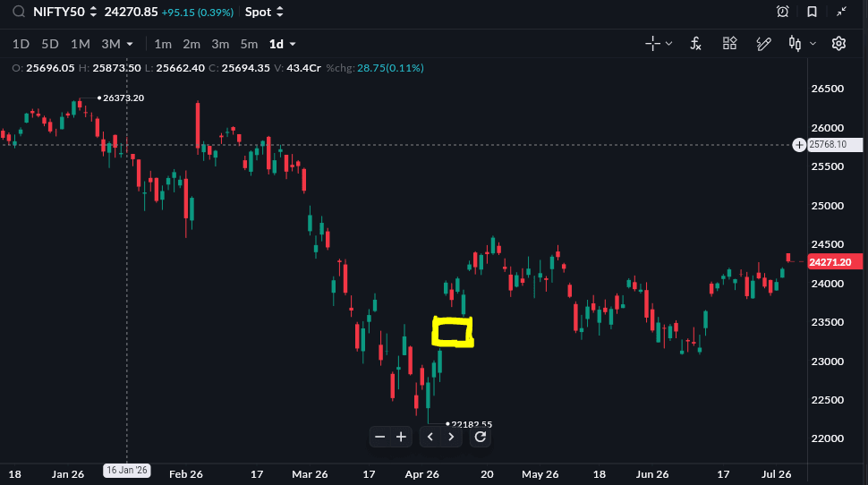Open the drawing tools pencil icon

coord(763,43)
